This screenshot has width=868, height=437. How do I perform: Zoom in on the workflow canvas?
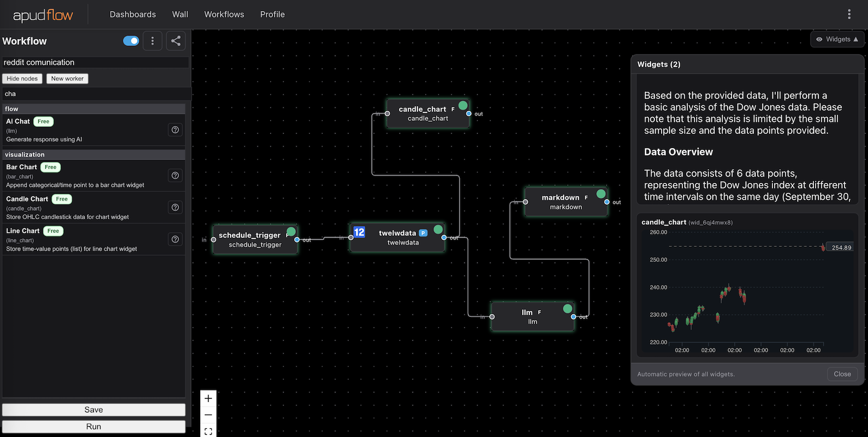(x=208, y=399)
